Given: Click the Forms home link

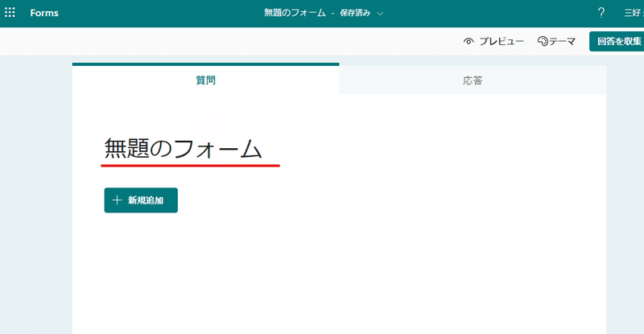Looking at the screenshot, I should point(44,13).
